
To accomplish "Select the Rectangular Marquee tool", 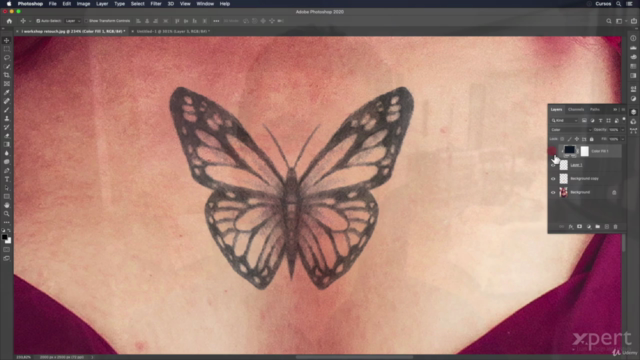I will click(7, 49).
